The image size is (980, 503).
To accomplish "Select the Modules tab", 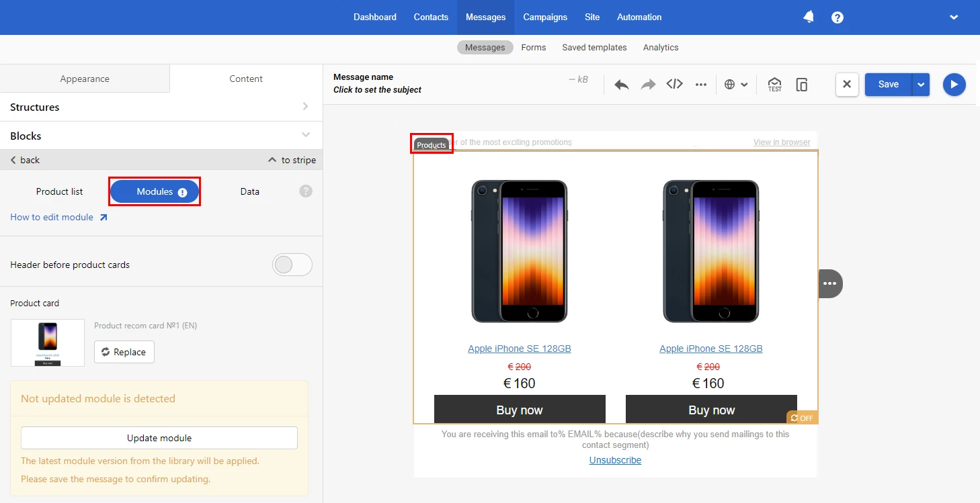I will click(155, 191).
